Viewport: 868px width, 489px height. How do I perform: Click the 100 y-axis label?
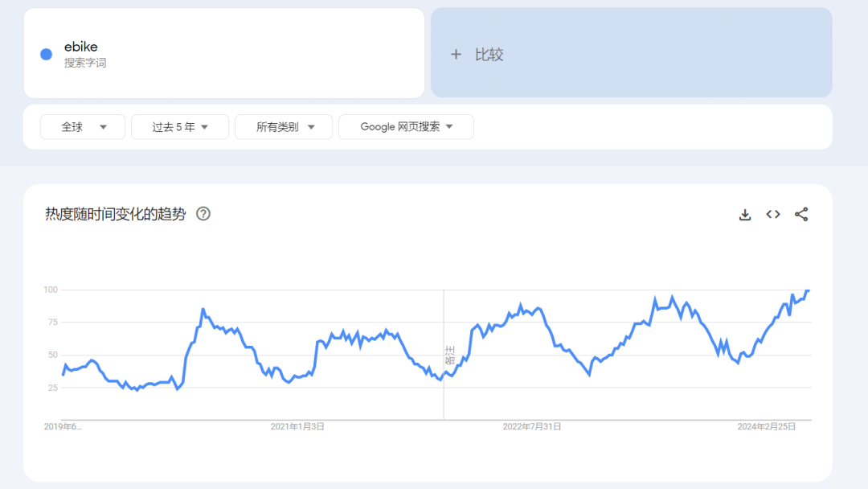coord(51,290)
